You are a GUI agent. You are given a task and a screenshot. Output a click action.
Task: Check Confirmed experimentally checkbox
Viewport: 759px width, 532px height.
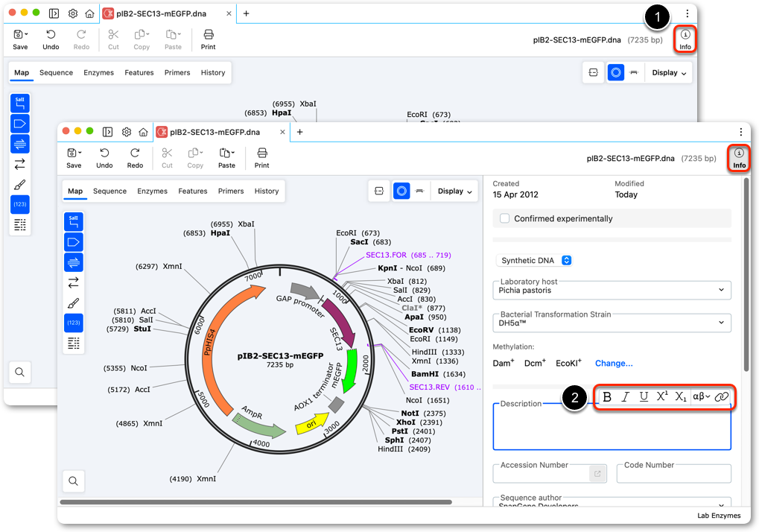tap(504, 218)
